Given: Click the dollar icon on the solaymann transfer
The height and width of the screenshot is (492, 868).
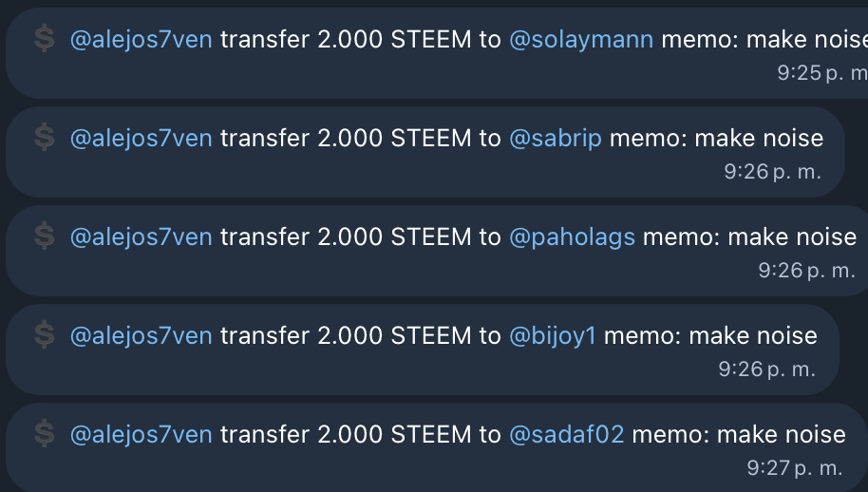Looking at the screenshot, I should click(x=45, y=39).
